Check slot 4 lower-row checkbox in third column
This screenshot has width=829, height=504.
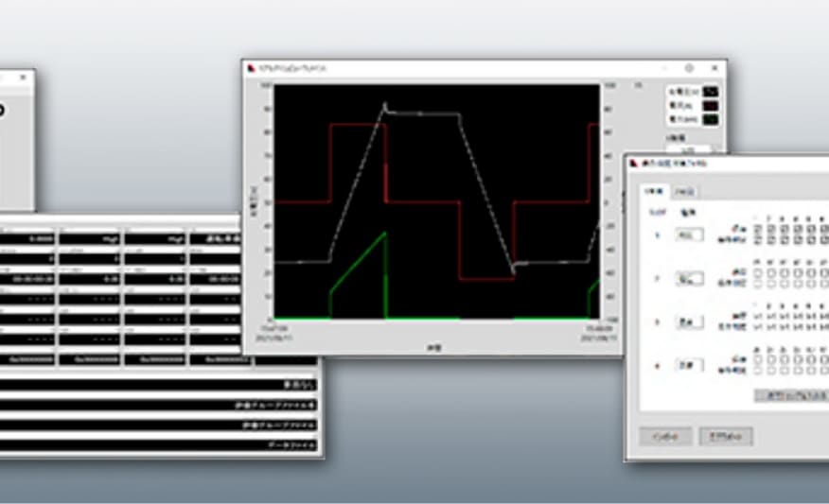[785, 371]
